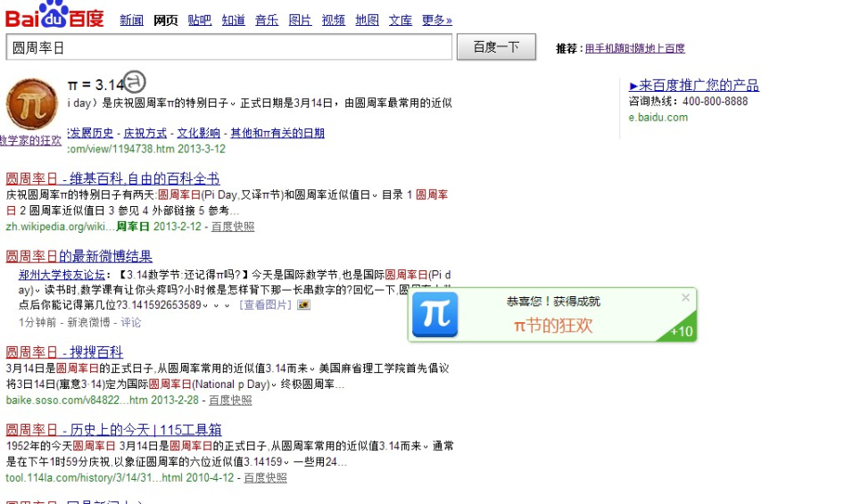Click the circular emblem next to π = 3.14
The width and height of the screenshot is (844, 504).
click(134, 82)
